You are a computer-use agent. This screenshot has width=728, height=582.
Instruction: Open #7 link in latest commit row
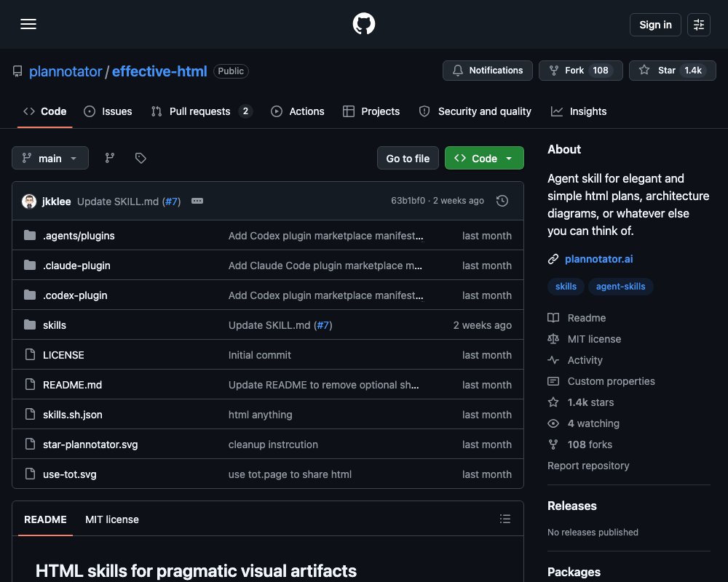pyautogui.click(x=171, y=202)
